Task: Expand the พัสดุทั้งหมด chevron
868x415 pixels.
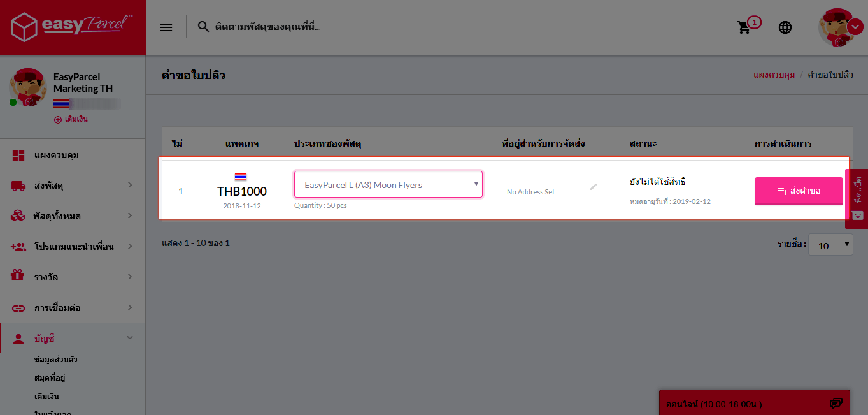Action: click(130, 215)
